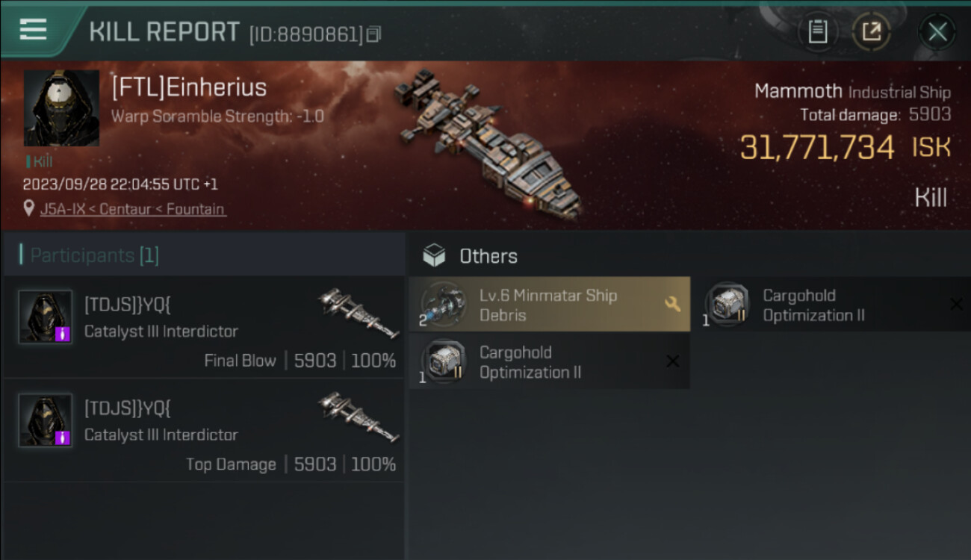Select the Others section box icon
The image size is (971, 560).
click(434, 256)
